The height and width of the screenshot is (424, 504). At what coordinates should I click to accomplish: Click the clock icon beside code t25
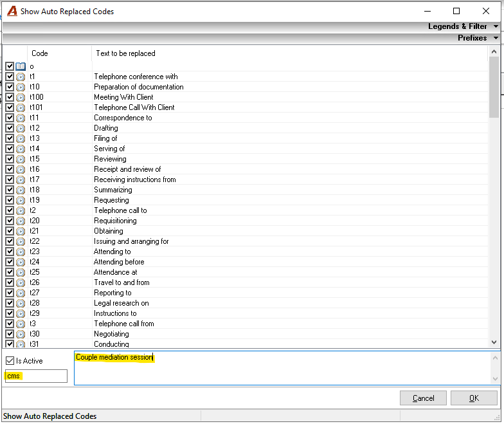(21, 273)
